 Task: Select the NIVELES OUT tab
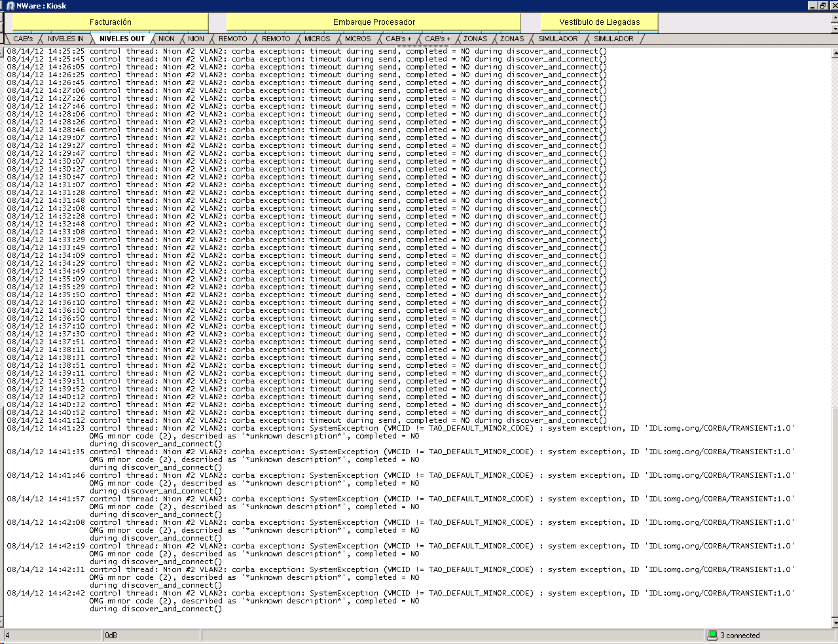(122, 39)
